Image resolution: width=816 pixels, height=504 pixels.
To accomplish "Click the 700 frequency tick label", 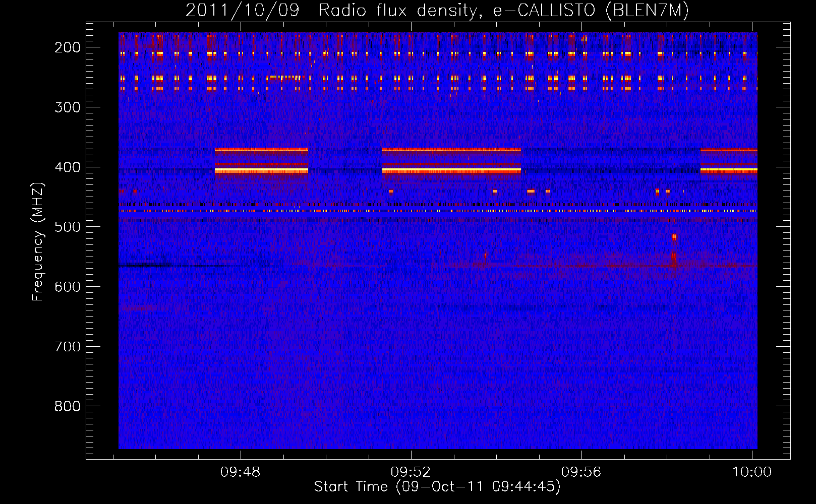I will 68,347.
